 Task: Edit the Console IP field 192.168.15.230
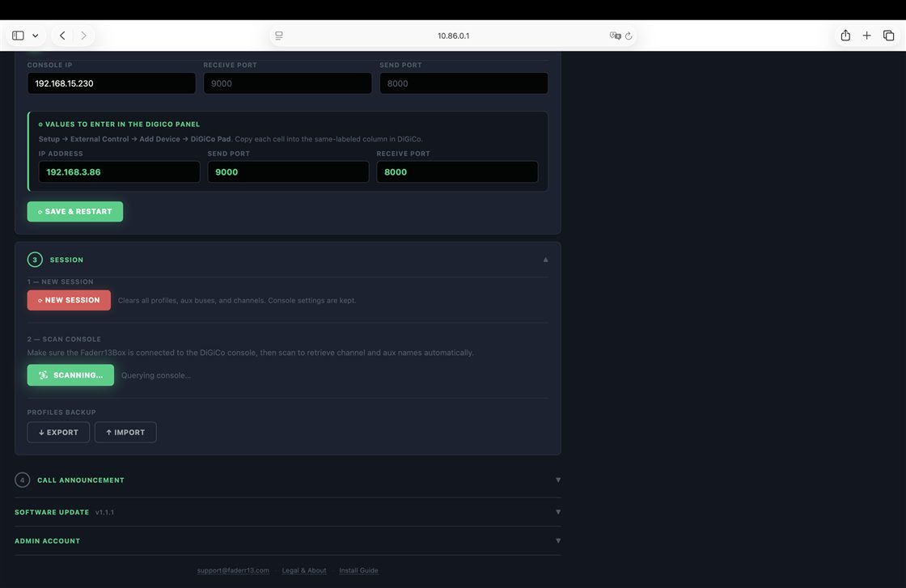[112, 83]
